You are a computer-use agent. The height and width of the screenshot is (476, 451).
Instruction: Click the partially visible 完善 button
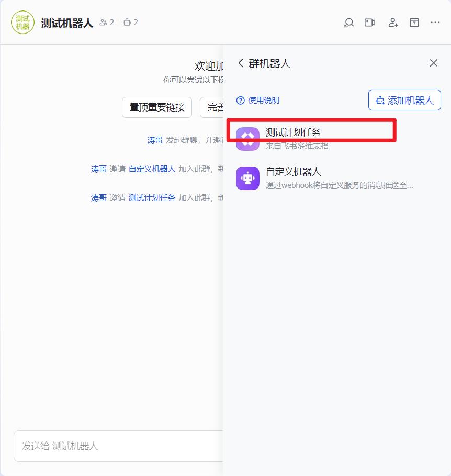pyautogui.click(x=215, y=107)
